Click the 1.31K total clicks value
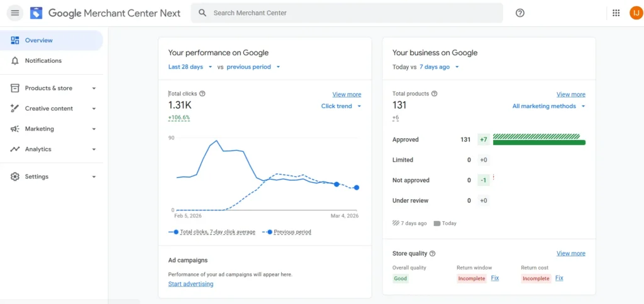644x304 pixels. [180, 106]
